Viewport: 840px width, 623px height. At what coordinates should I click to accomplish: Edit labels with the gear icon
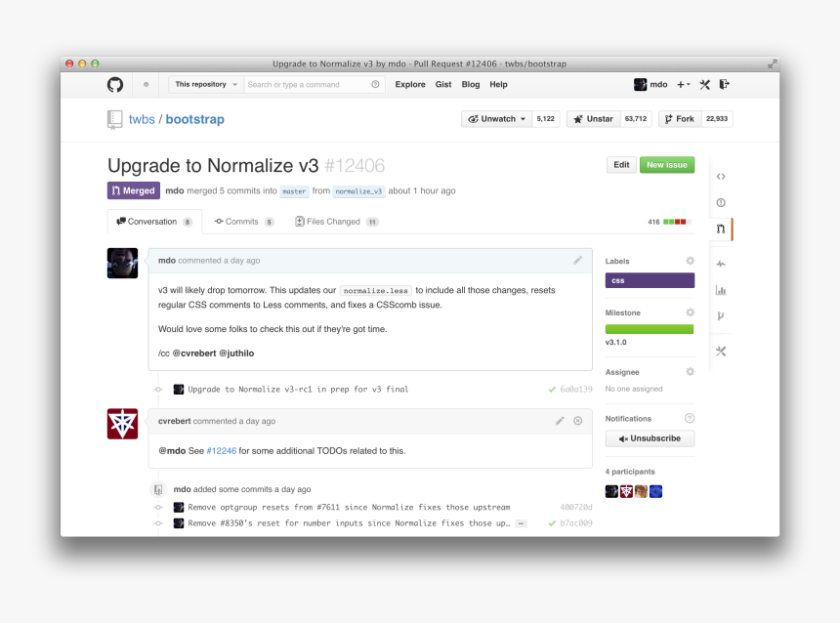(x=690, y=261)
